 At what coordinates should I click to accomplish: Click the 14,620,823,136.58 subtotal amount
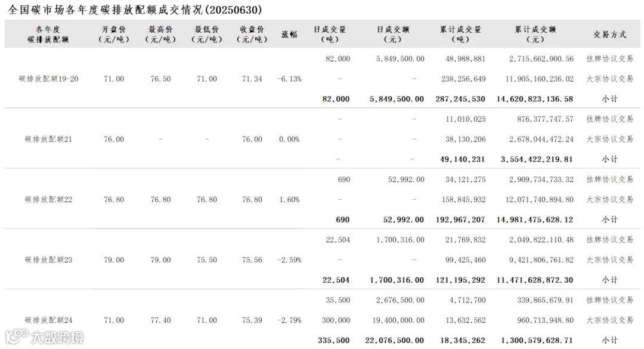click(534, 98)
